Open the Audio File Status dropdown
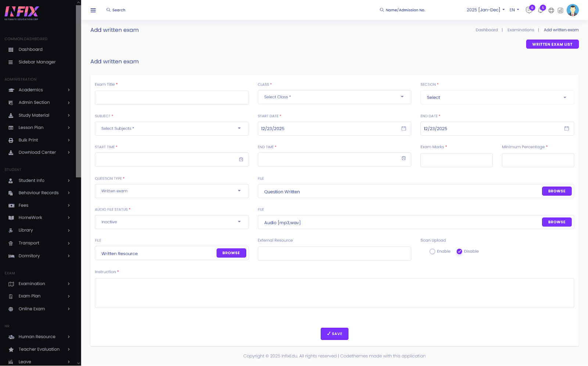 [x=171, y=222]
